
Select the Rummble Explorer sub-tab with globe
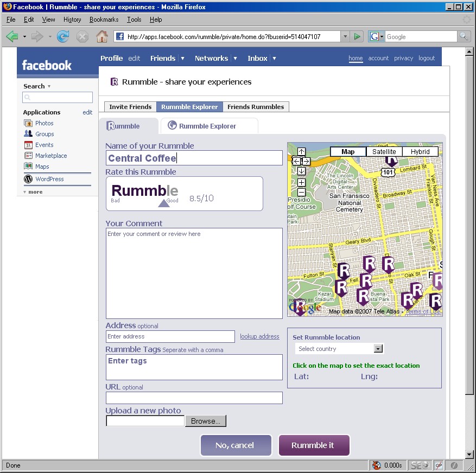click(209, 126)
